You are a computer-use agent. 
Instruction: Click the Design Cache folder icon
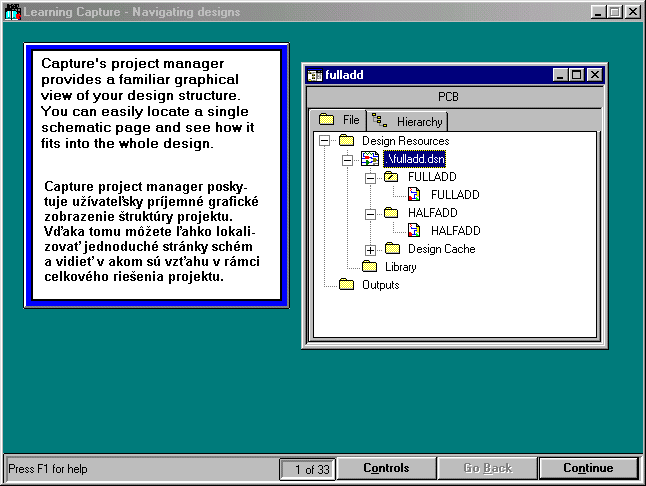point(392,249)
